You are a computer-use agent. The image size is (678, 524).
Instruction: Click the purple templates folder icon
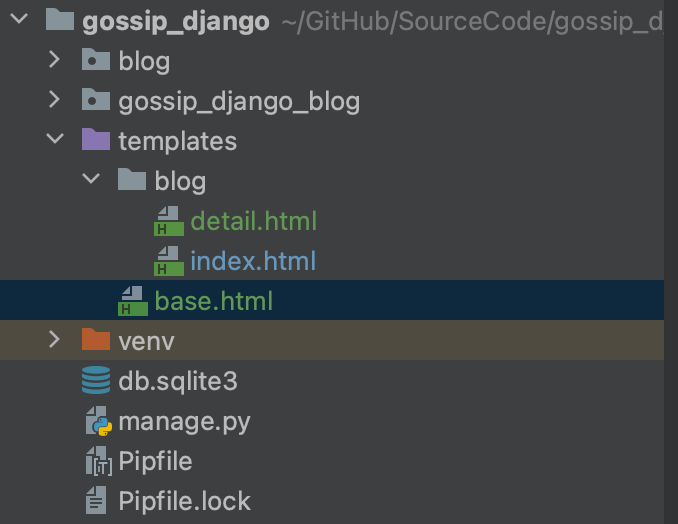96,139
